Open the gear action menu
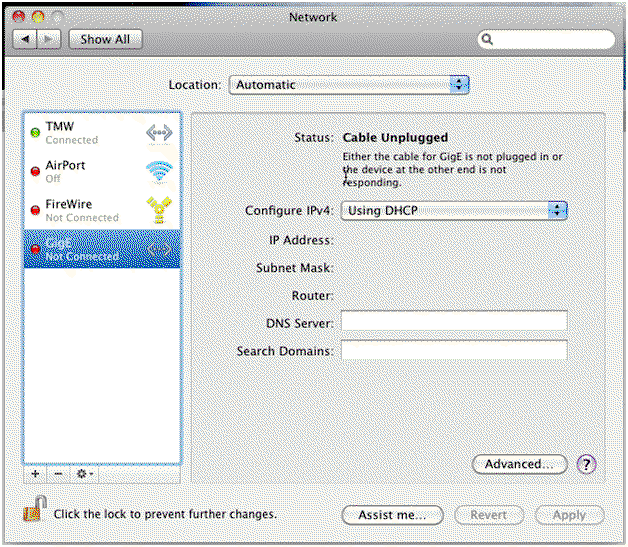Viewport: 628px width, 547px height. coord(84,474)
